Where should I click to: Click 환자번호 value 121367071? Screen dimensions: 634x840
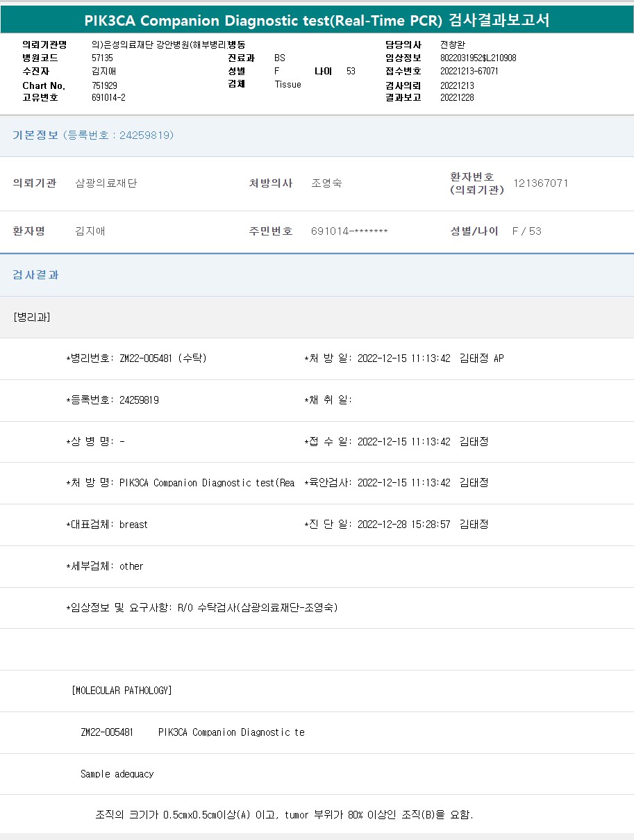point(540,183)
